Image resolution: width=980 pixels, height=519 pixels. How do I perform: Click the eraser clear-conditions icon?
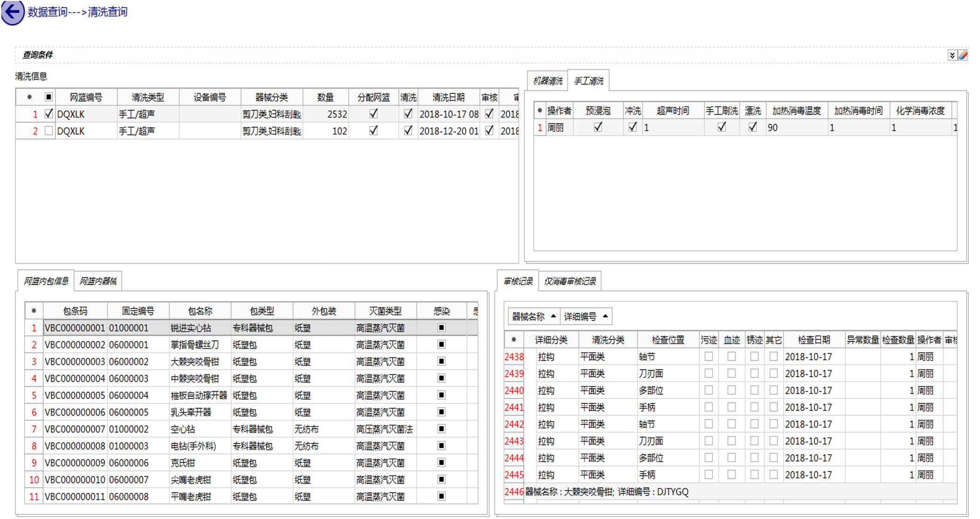(x=963, y=55)
